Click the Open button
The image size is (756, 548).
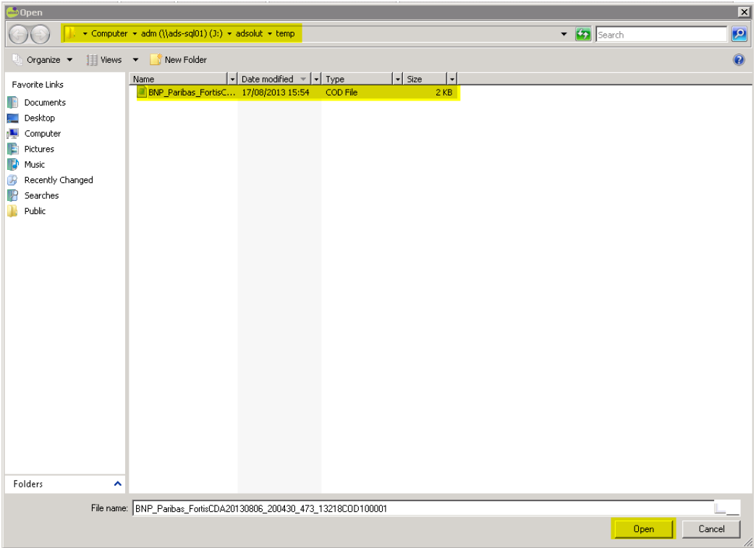coord(643,529)
